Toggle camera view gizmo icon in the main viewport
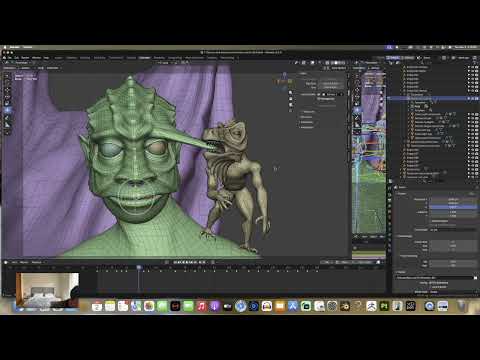This screenshot has width=480, height=360. coord(290,105)
